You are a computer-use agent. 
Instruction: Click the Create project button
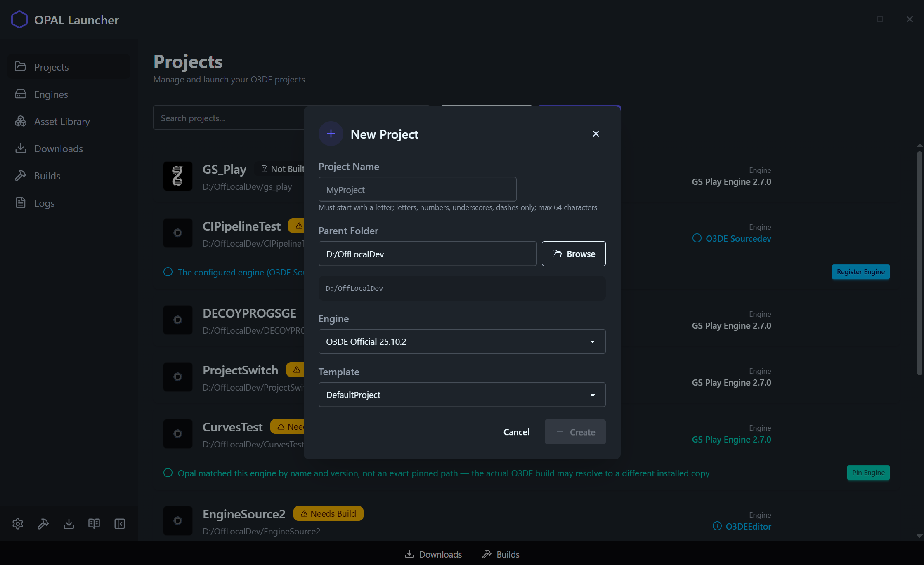(x=575, y=432)
